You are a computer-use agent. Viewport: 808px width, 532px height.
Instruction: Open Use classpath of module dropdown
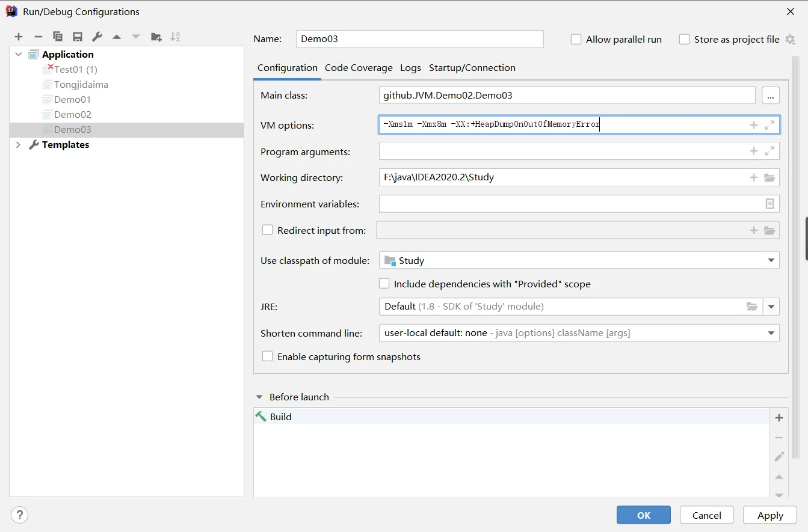[771, 260]
